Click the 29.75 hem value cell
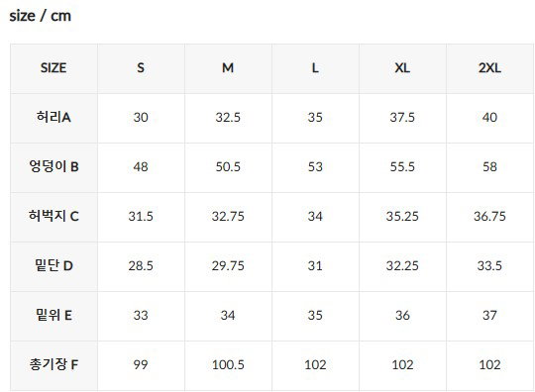The height and width of the screenshot is (392, 535). point(228,266)
